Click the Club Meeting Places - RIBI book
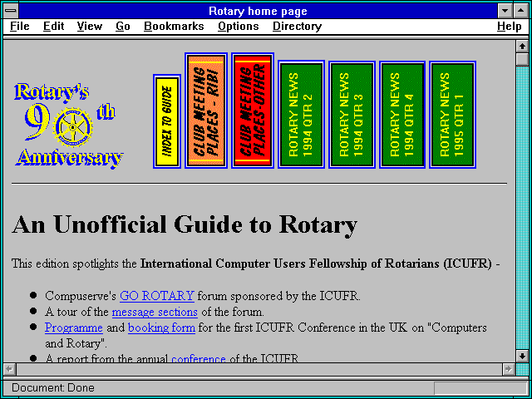The width and height of the screenshot is (532, 399). click(x=206, y=111)
